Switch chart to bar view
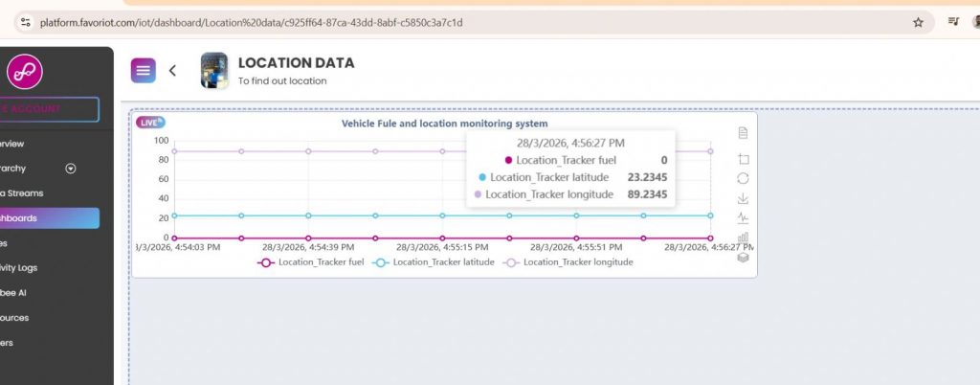The image size is (980, 385). (743, 238)
